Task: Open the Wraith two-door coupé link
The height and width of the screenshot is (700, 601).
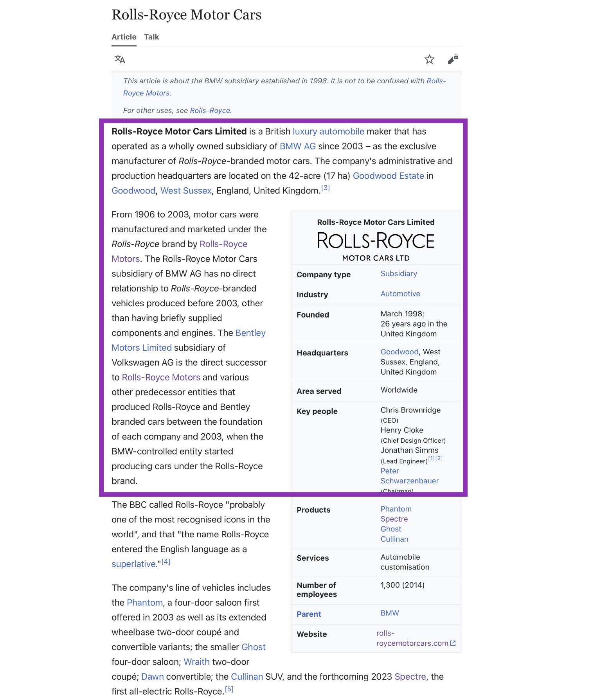Action: [x=196, y=662]
